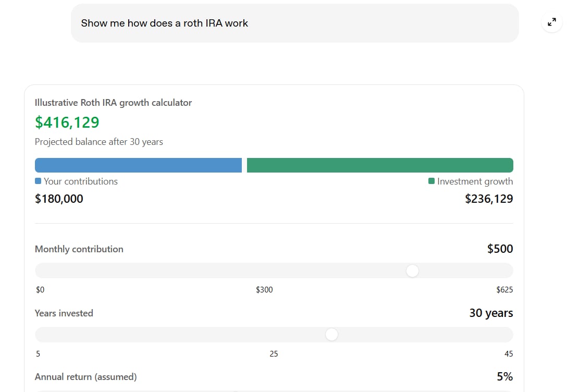
Task: Click the $300 mark on contribution slider
Action: (264, 290)
